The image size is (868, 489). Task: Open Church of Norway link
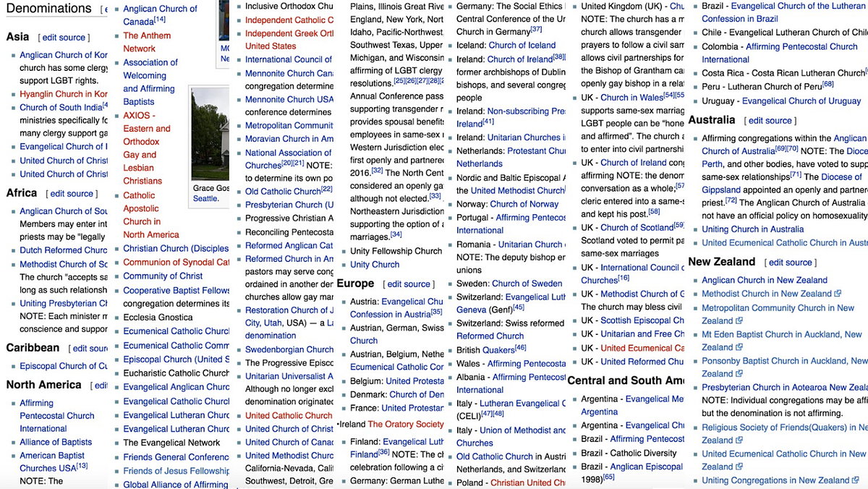(524, 204)
